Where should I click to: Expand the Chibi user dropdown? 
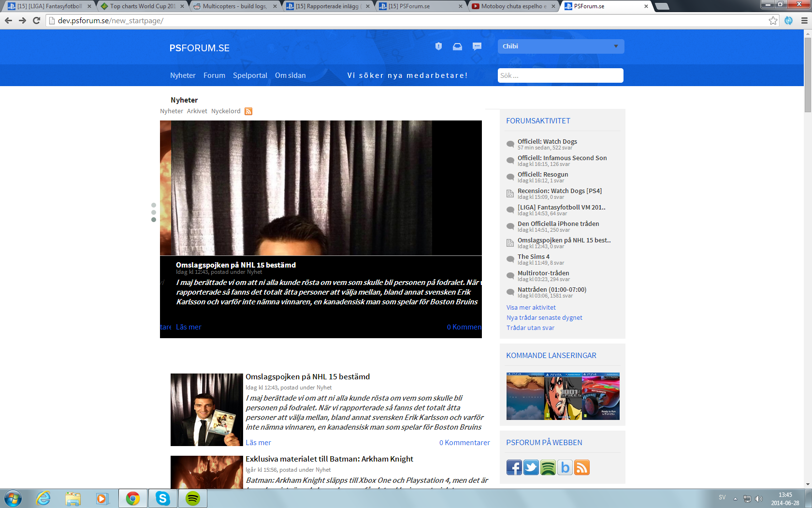(x=561, y=46)
